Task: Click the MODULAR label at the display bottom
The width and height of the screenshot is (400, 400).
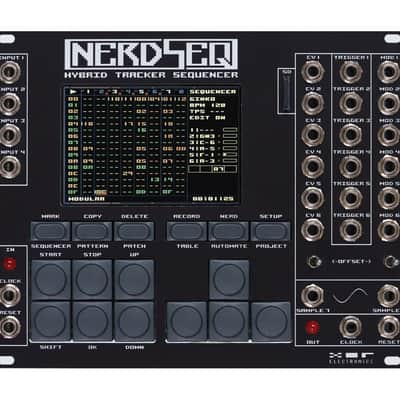Action: (86, 199)
